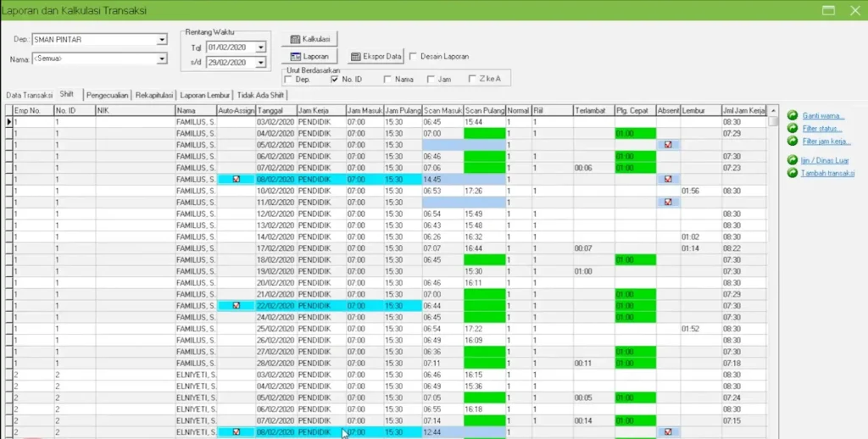This screenshot has height=439, width=868.
Task: Expand the Dep. dropdown showing SMAN PINTAR
Action: click(161, 40)
